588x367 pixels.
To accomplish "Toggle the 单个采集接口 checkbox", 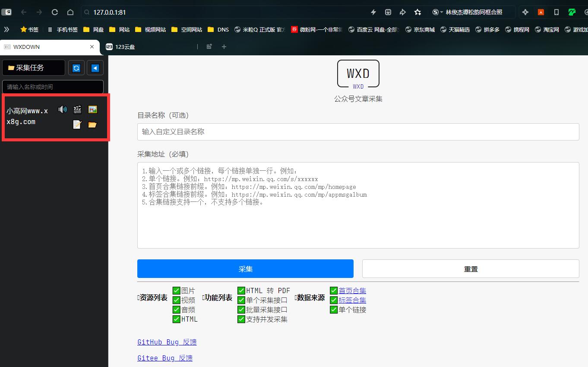I will tap(241, 300).
